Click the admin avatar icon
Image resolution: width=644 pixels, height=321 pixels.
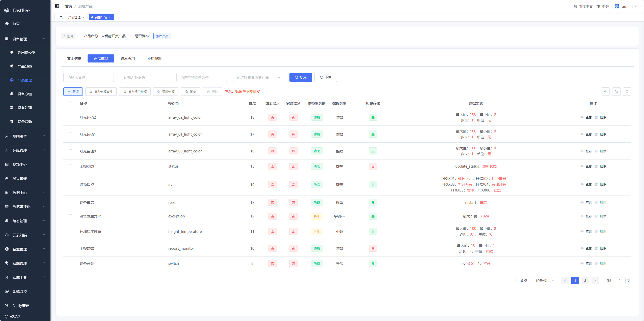pos(616,6)
